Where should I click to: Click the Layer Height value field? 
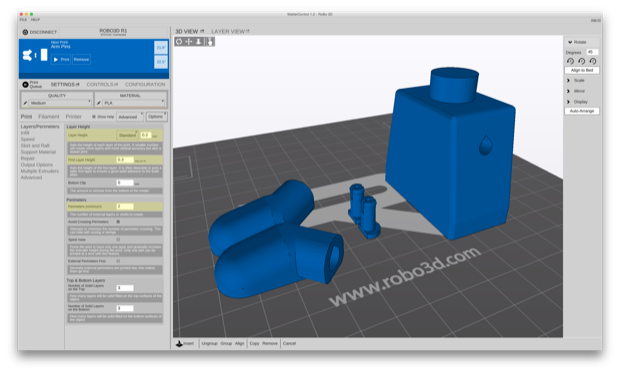tap(146, 135)
